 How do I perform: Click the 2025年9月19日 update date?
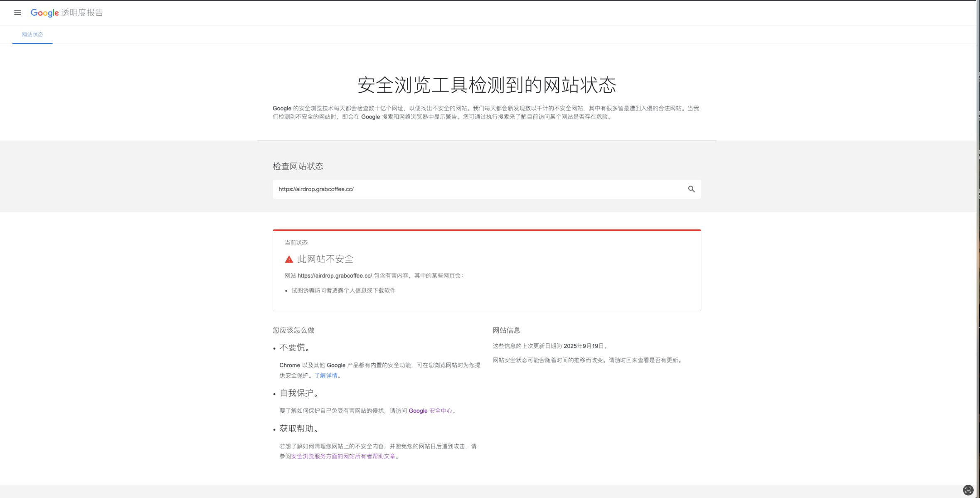[x=583, y=346]
